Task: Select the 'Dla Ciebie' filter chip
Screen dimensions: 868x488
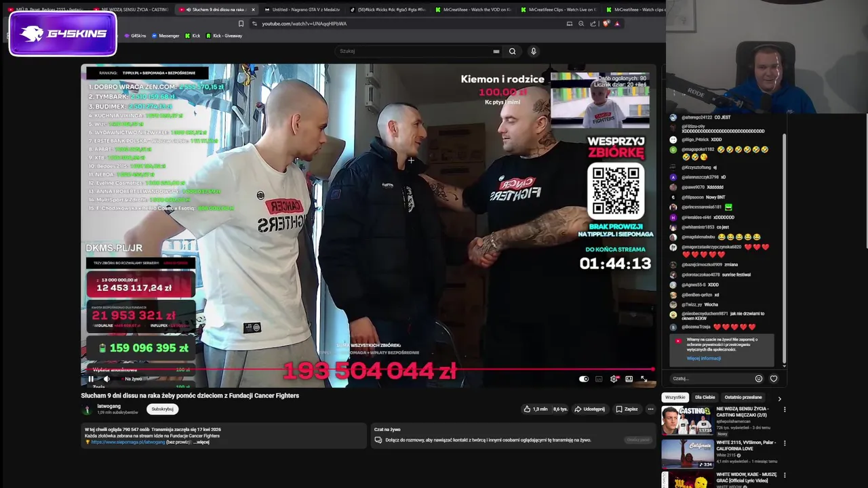Action: tap(705, 397)
